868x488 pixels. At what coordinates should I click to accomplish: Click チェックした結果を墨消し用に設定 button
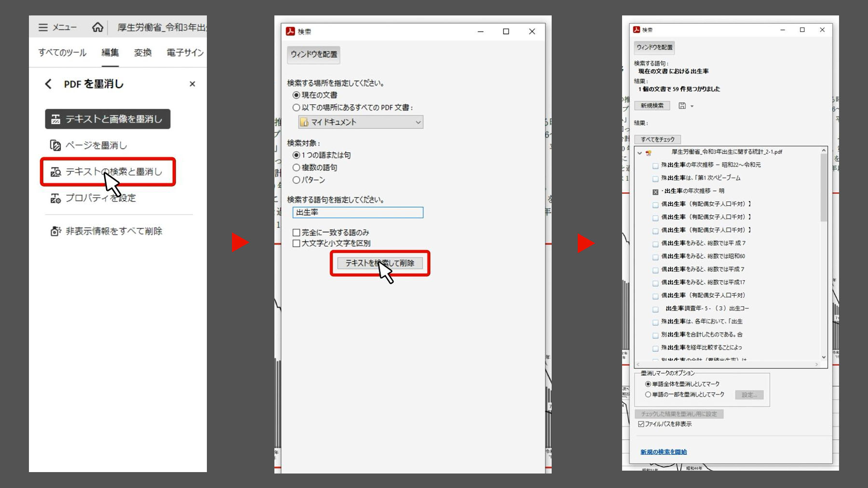[x=679, y=414]
